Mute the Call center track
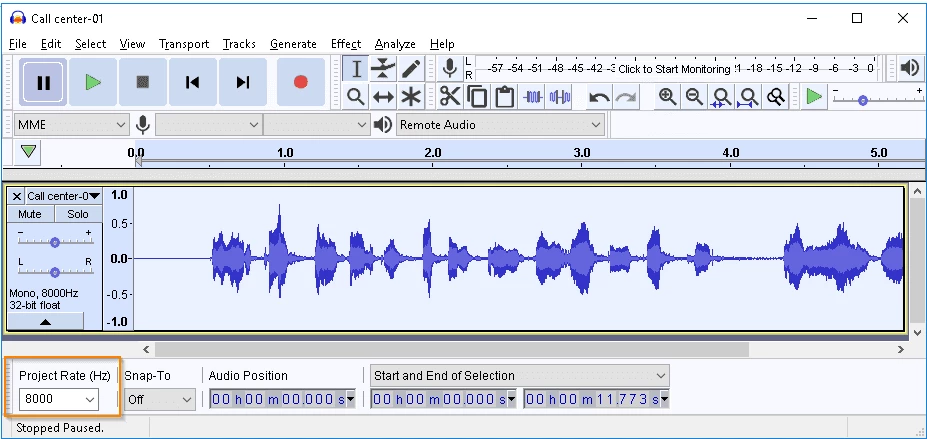The image size is (927, 439). (x=30, y=214)
